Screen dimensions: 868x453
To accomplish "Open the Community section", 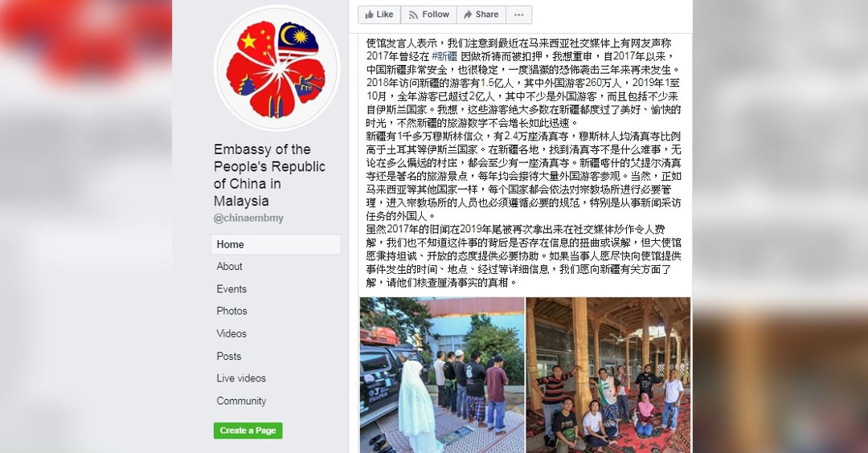I will point(241,401).
